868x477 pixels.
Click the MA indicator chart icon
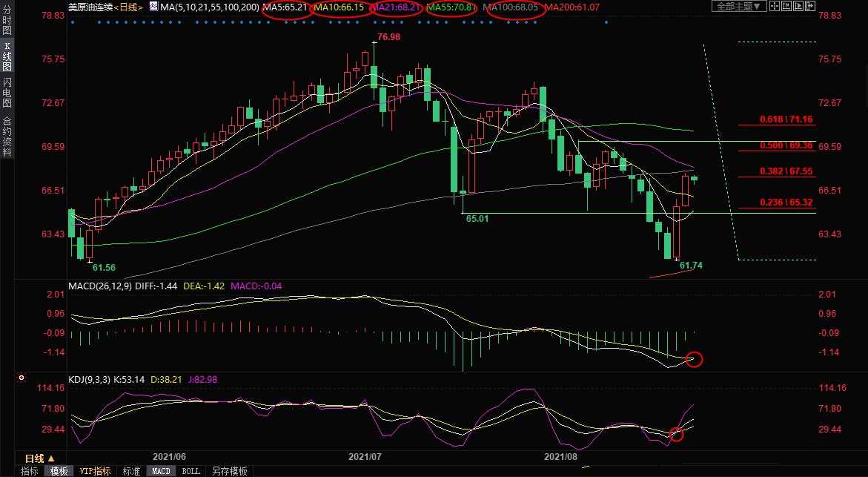click(153, 7)
